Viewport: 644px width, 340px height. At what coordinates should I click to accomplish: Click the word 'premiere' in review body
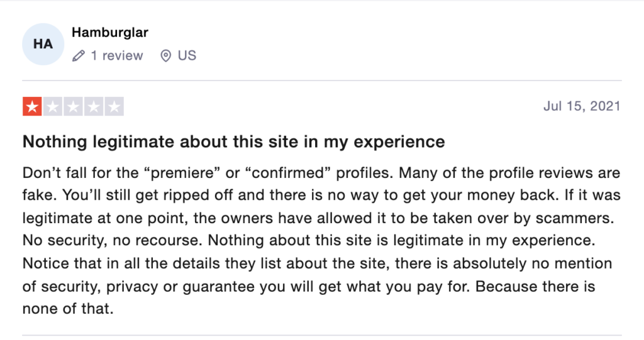point(183,173)
